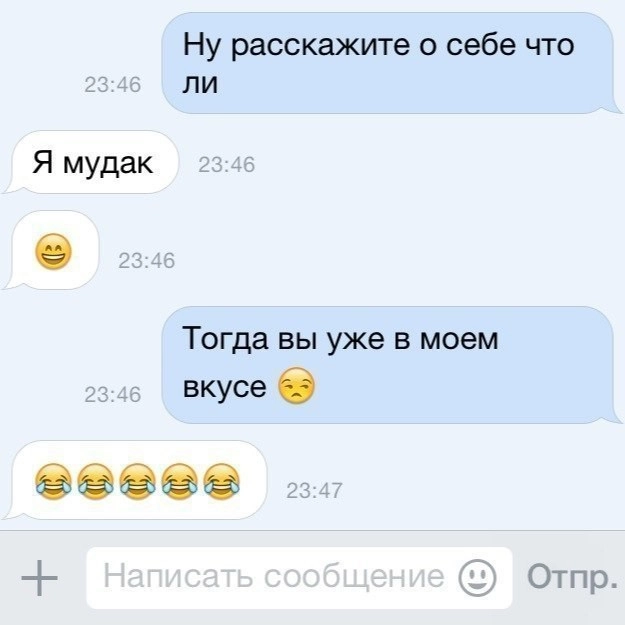
Task: Click timestamp beside the grinning emoji message
Action: click(x=147, y=261)
